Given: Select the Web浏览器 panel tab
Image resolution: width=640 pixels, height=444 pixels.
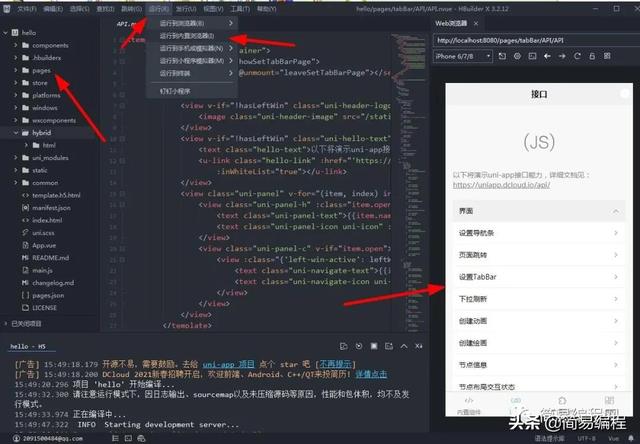Looking at the screenshot, I should (451, 23).
